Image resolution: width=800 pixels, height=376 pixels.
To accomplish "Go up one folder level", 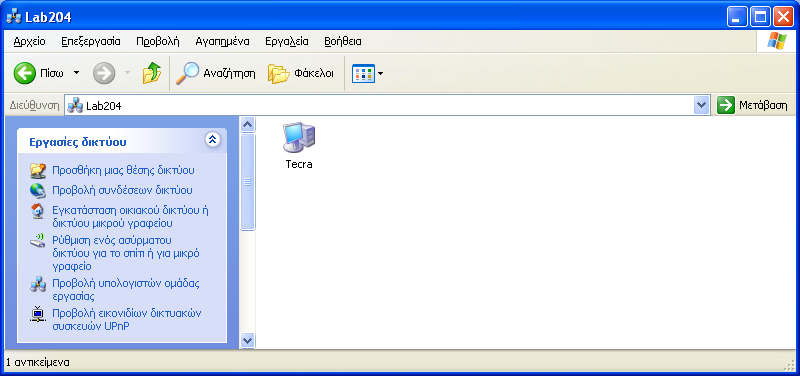I will coord(152,73).
